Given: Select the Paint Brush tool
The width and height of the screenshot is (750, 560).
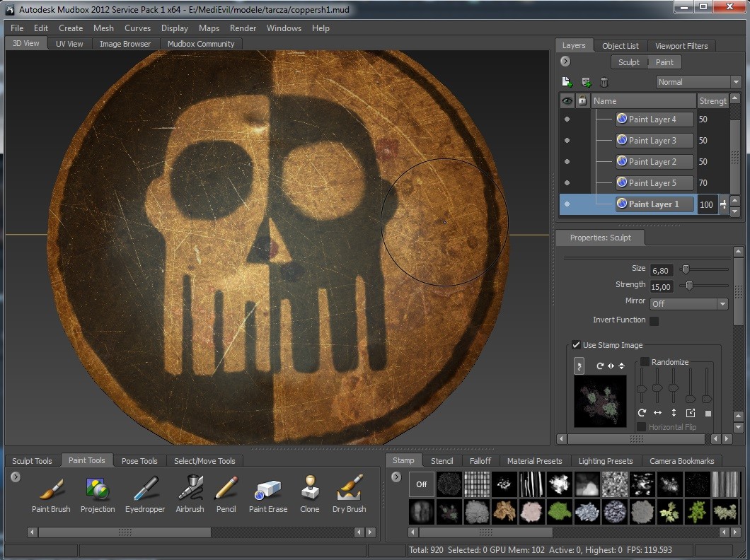Looking at the screenshot, I should click(x=51, y=494).
